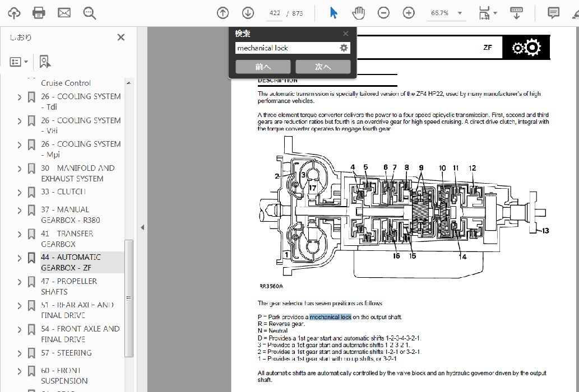This screenshot has height=392, width=579.
Task: Open search settings gear icon
Action: tap(344, 48)
